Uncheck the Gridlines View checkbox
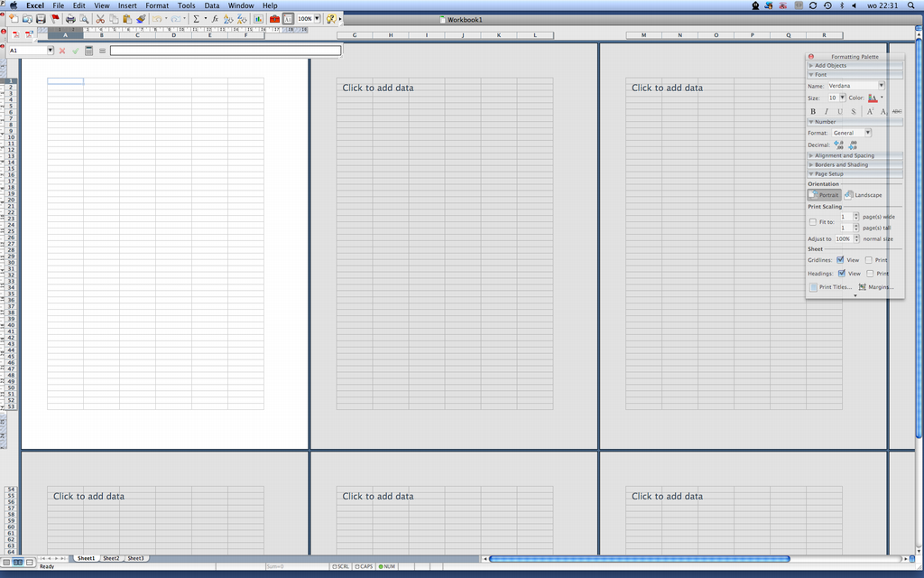 [841, 260]
